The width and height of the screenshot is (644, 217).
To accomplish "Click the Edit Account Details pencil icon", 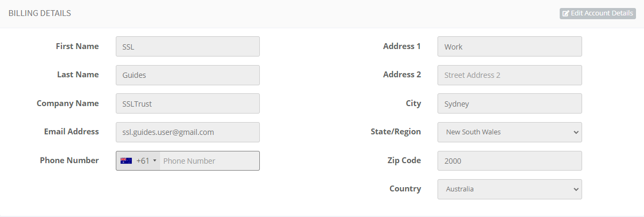I will pyautogui.click(x=566, y=13).
